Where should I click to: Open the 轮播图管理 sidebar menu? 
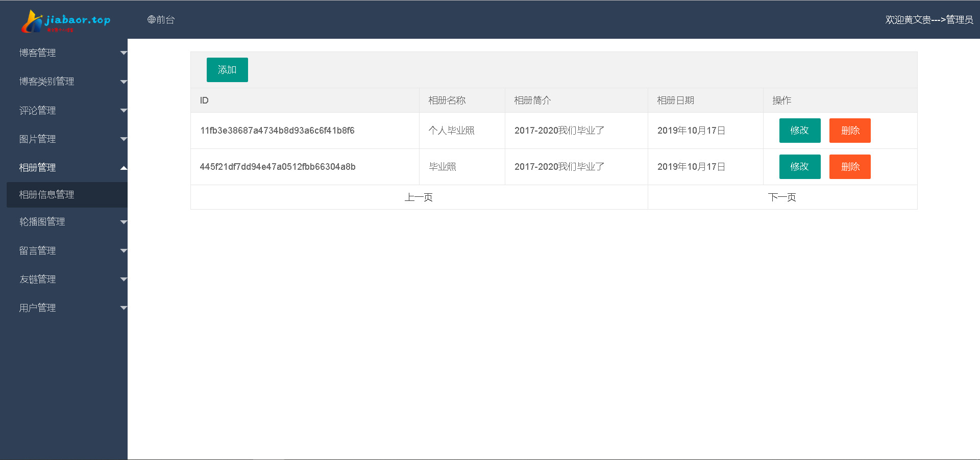coord(42,221)
